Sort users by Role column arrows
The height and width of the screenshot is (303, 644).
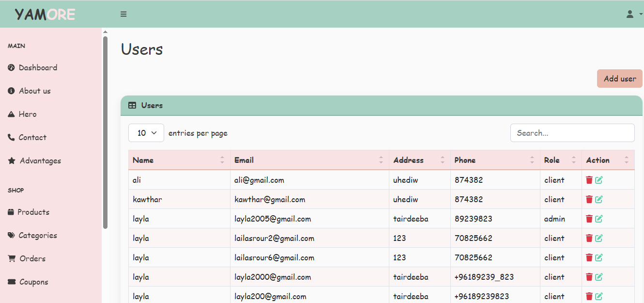tap(574, 160)
